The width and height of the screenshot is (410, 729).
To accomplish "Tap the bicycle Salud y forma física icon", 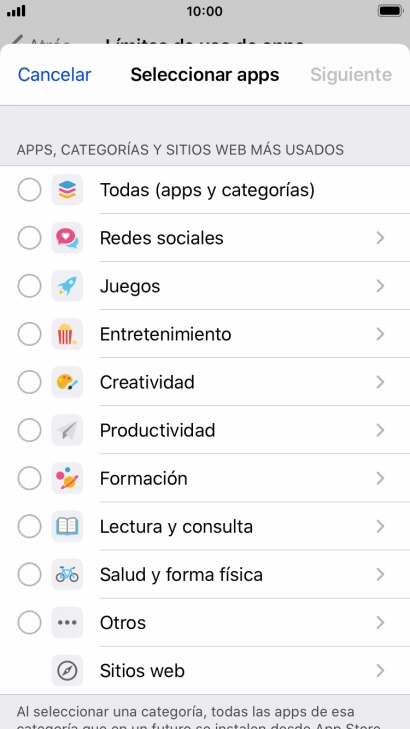I will (67, 575).
